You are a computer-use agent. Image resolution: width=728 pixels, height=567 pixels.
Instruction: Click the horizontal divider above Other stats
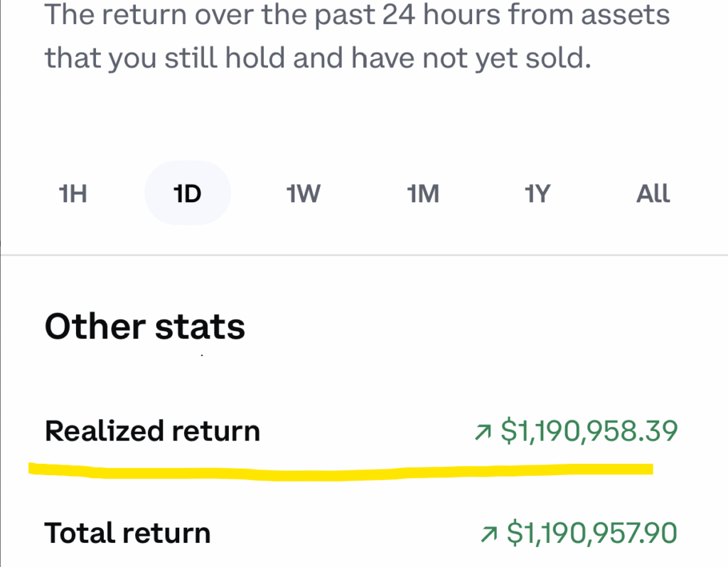coord(364,255)
